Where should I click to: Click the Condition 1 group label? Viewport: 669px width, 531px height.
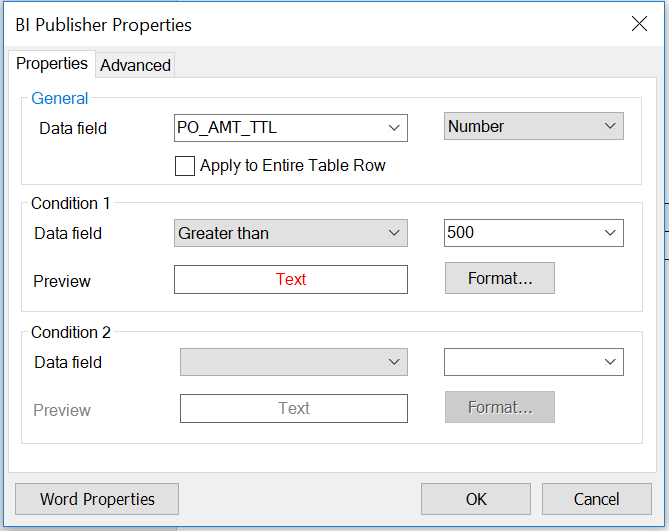pyautogui.click(x=71, y=203)
